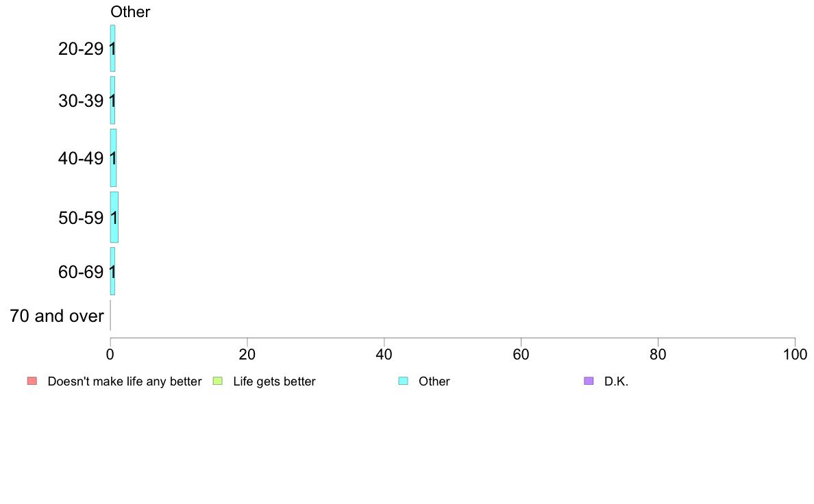Image resolution: width=814 pixels, height=504 pixels.
Task: Click the cyan 'Other' legend swatch
Action: click(x=403, y=381)
